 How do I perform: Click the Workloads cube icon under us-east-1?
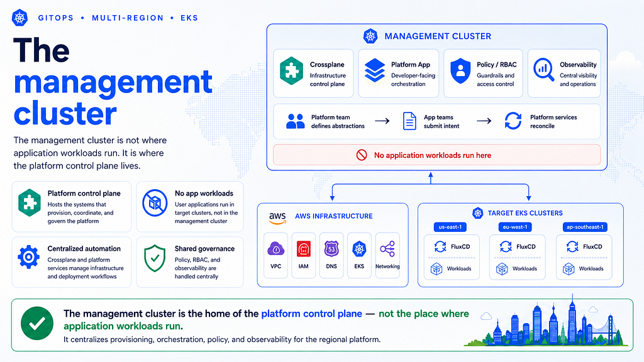tap(436, 269)
